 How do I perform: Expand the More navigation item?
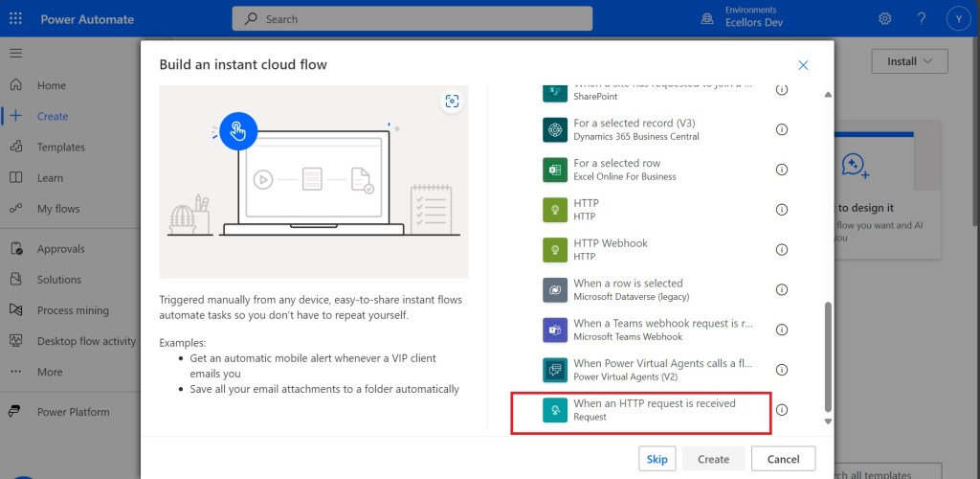click(49, 372)
